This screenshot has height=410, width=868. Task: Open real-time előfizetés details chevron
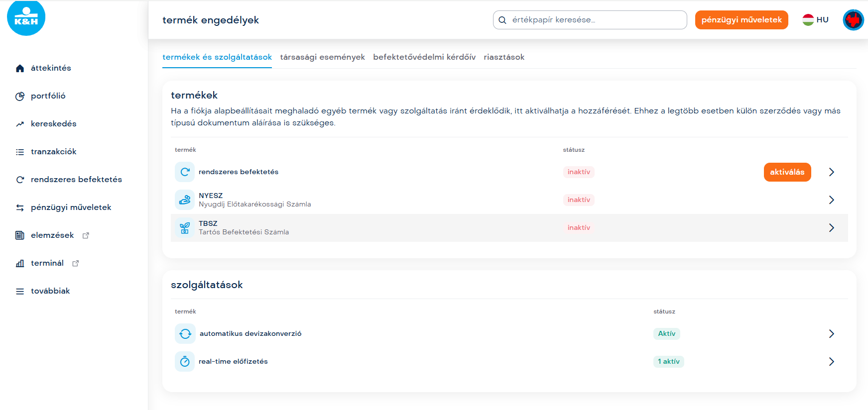point(831,362)
